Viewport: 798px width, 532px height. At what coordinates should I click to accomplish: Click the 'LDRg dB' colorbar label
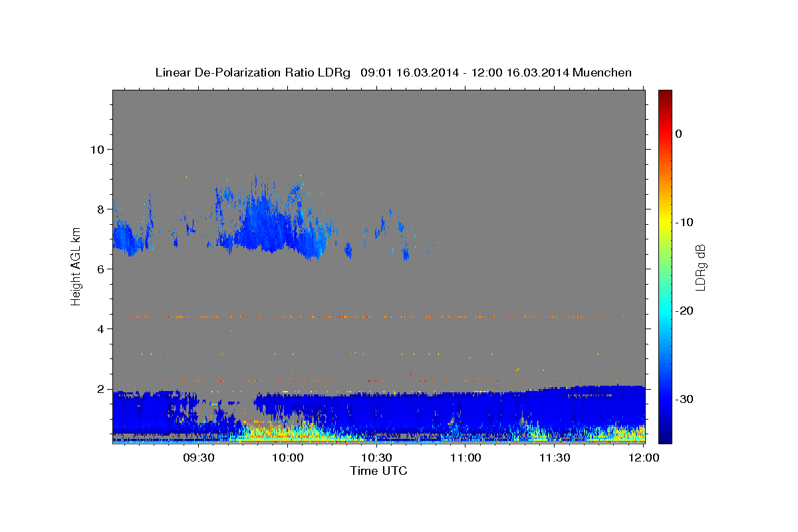700,267
